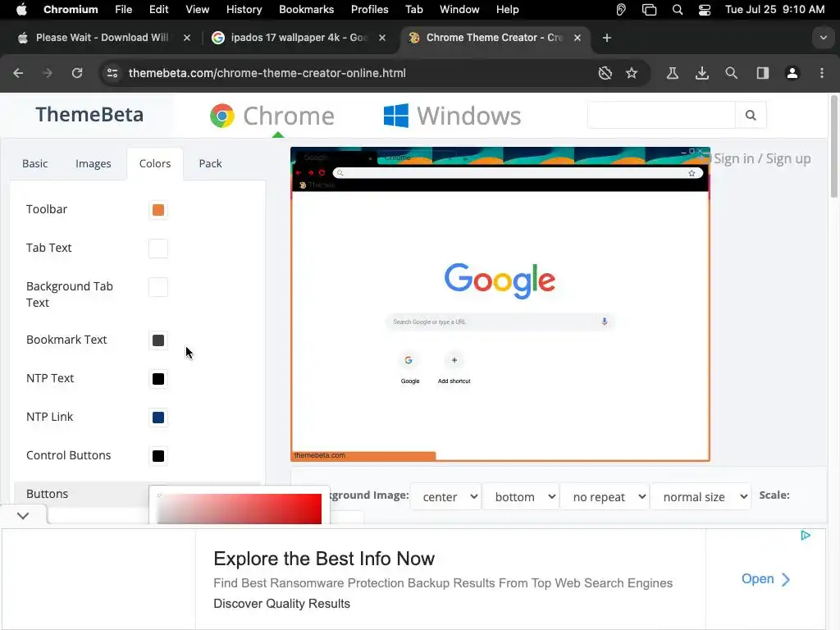Switch to the Images tab

[x=94, y=163]
